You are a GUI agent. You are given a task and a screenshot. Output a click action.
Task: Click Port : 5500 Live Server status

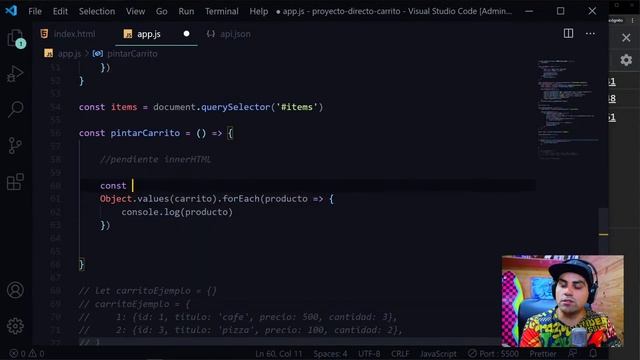[493, 353]
